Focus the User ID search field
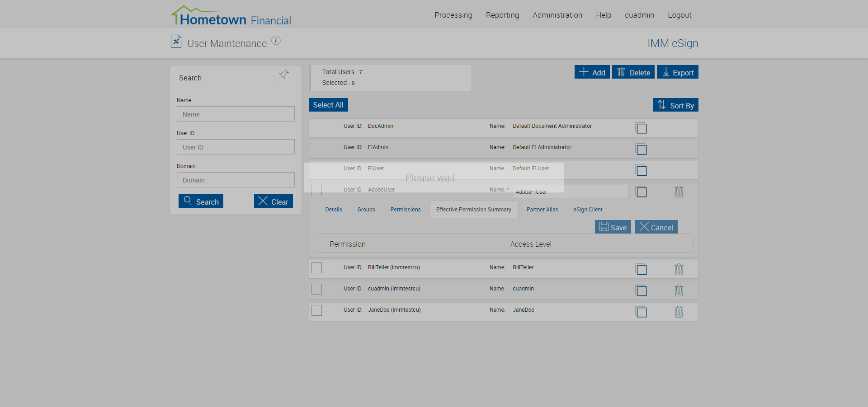The height and width of the screenshot is (407, 868). click(x=236, y=147)
